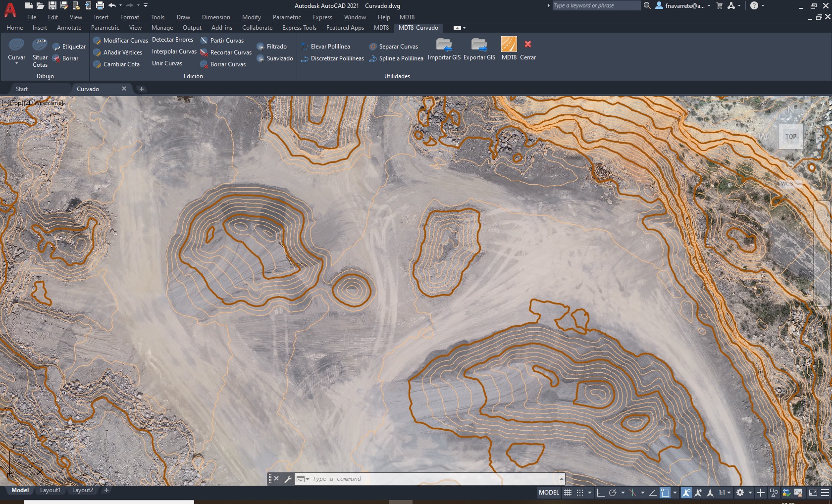Image resolution: width=832 pixels, height=504 pixels.
Task: Select Recortar Curvas tool
Action: 226,52
